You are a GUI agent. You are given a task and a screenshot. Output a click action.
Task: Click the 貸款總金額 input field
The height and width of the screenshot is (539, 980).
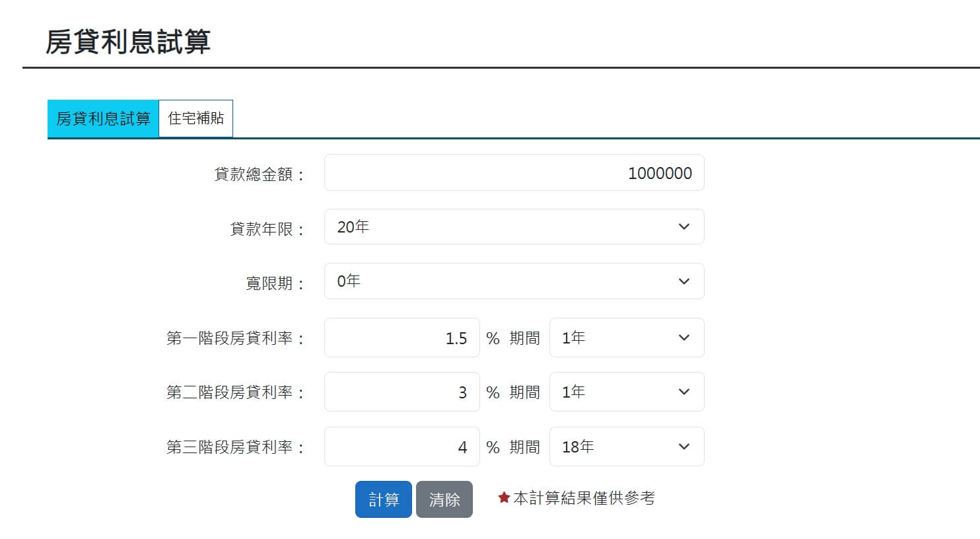click(x=514, y=172)
